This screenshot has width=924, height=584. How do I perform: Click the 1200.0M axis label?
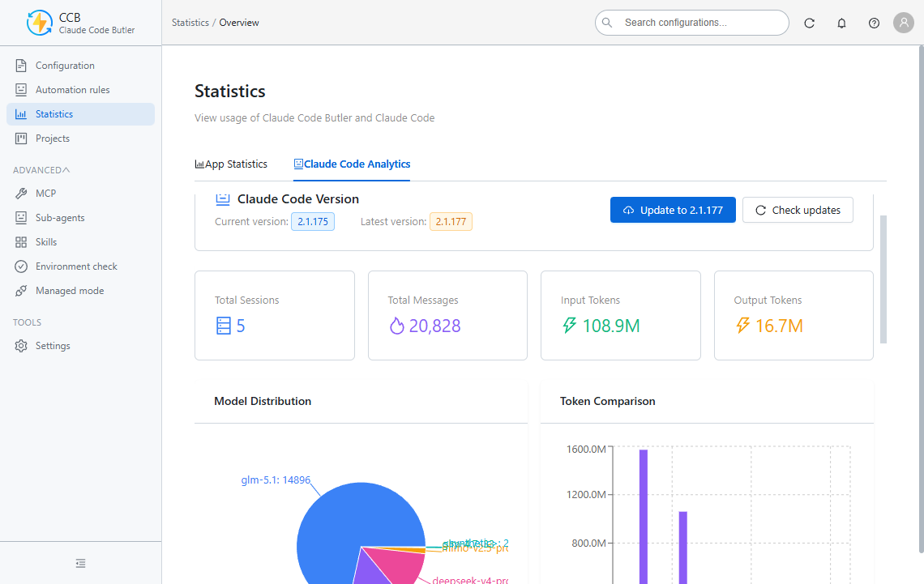586,495
